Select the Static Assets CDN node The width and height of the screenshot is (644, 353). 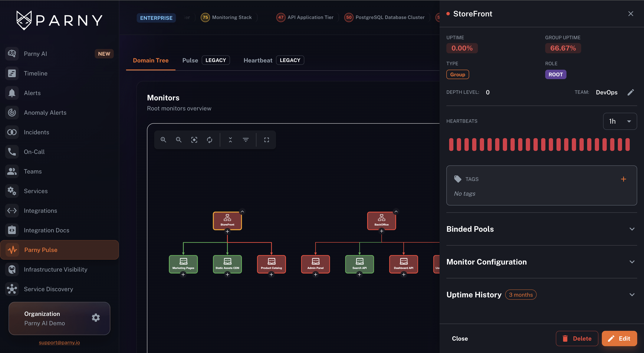[227, 264]
